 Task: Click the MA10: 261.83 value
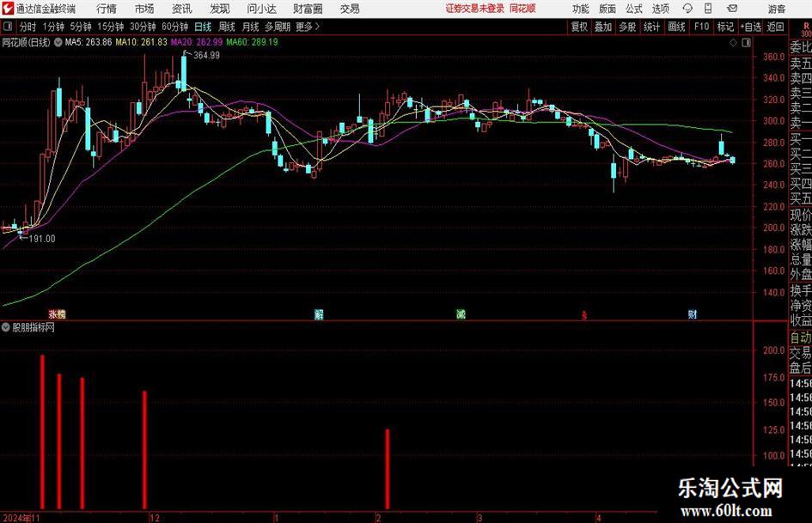(142, 42)
